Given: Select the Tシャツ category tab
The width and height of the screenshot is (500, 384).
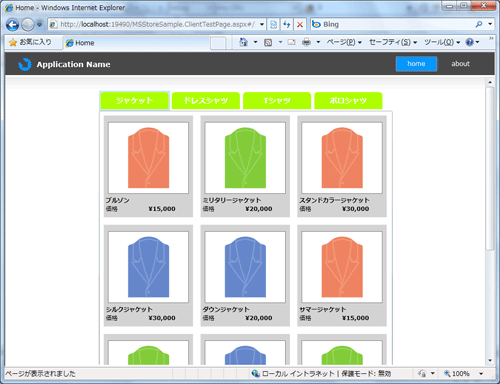Looking at the screenshot, I should click(x=277, y=101).
